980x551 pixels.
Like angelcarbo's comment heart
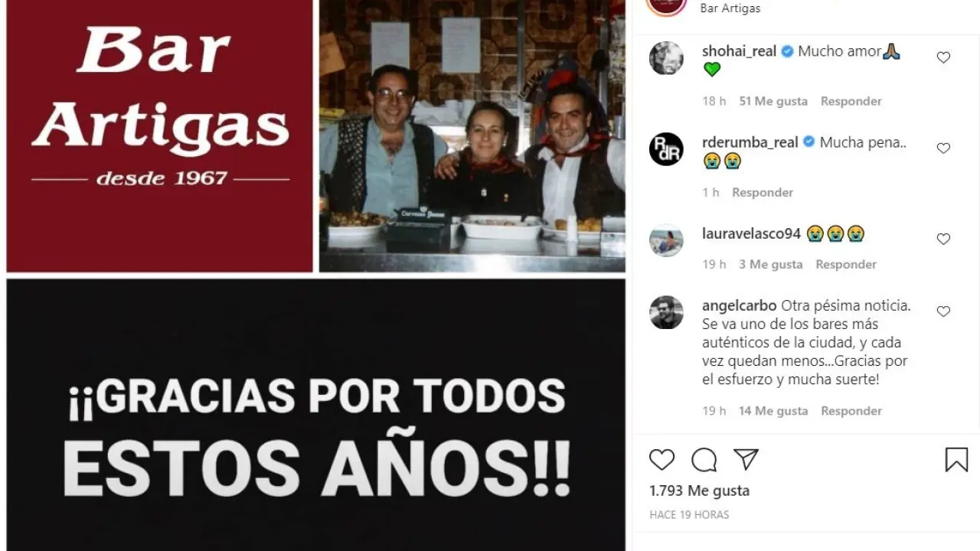pos(943,311)
